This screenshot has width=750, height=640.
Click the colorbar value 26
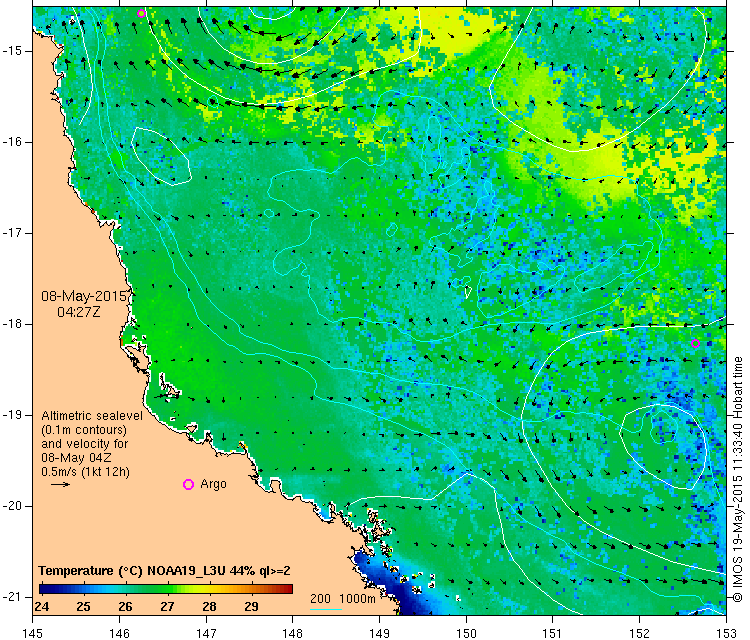(125, 607)
